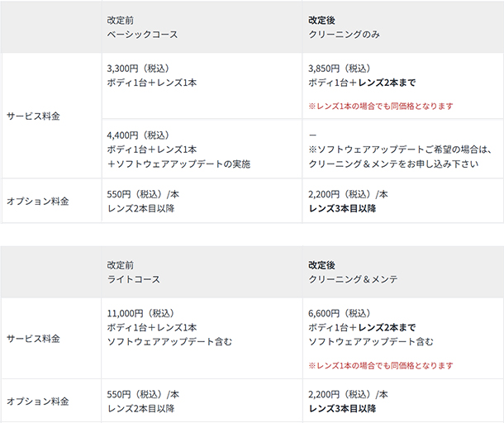Click レンズ3本目以降 in the ライトコース table
This screenshot has height=423, width=504.
click(x=342, y=408)
